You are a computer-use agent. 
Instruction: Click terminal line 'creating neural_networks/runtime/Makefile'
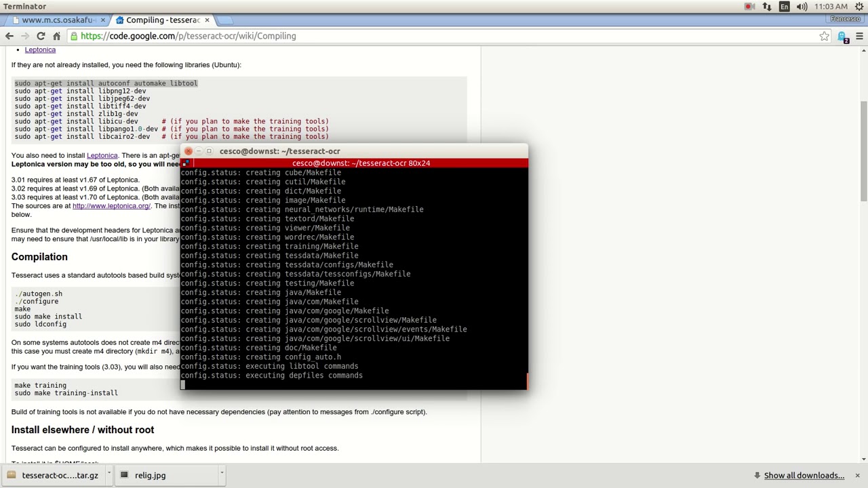(302, 209)
